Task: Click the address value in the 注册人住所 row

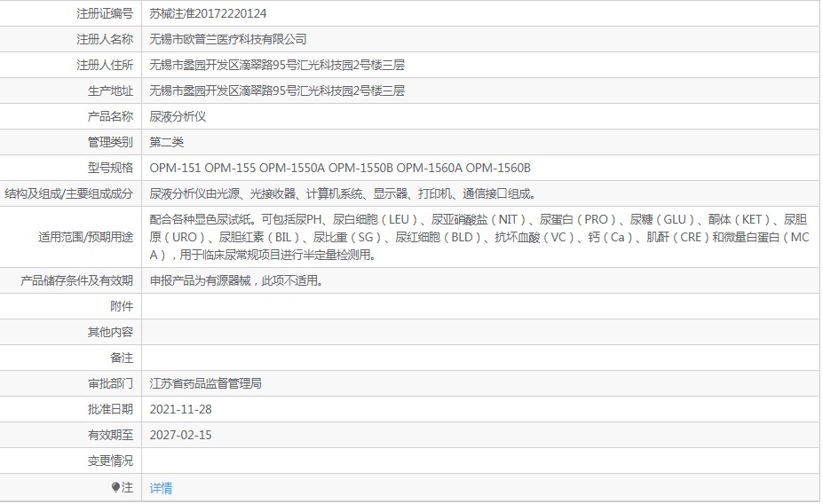Action: [277, 65]
